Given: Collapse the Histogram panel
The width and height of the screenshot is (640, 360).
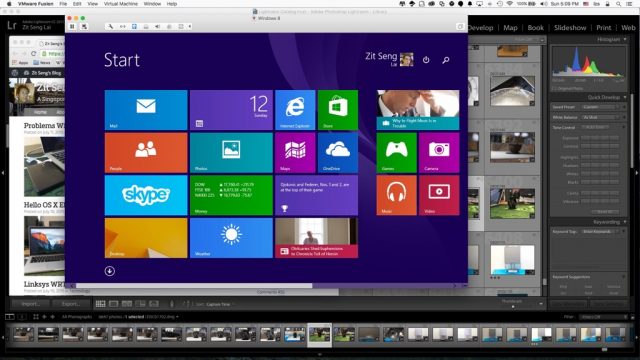Looking at the screenshot, I should [625, 40].
